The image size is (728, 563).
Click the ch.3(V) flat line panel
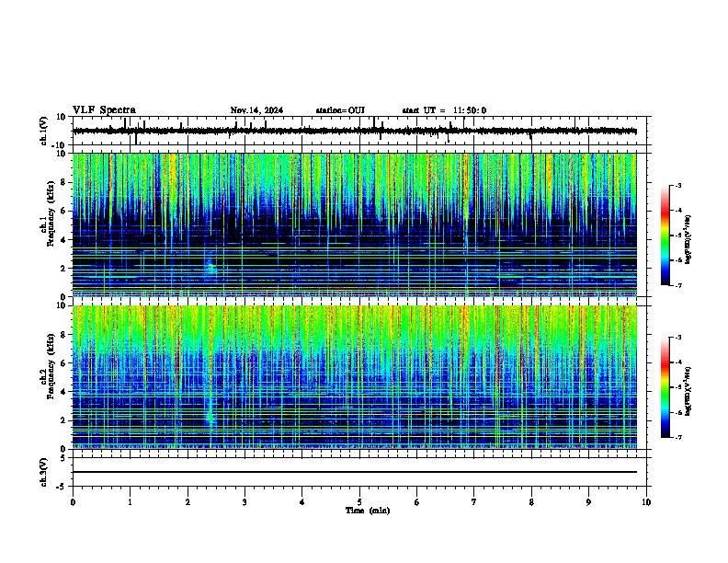coord(359,472)
